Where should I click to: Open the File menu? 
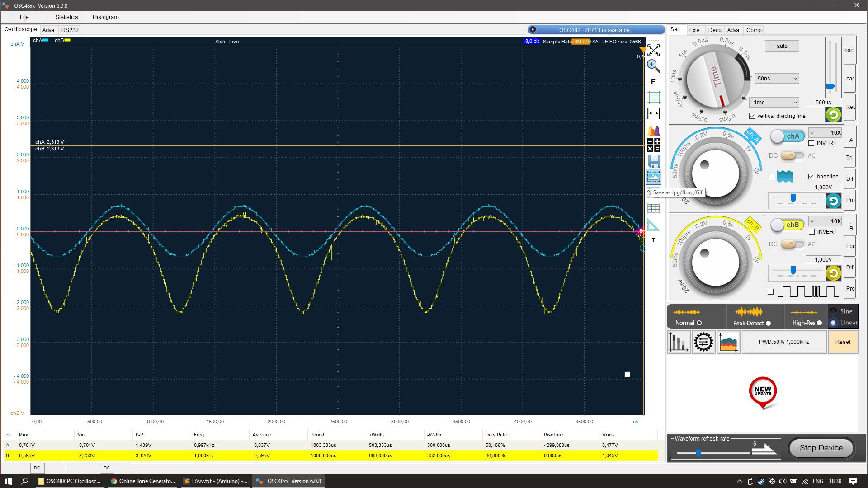24,17
